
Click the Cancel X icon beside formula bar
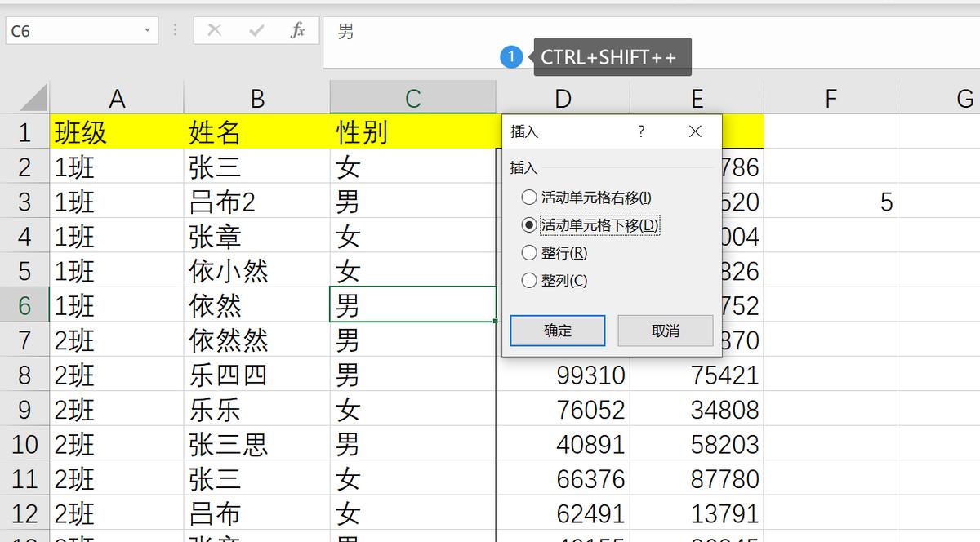[x=215, y=30]
